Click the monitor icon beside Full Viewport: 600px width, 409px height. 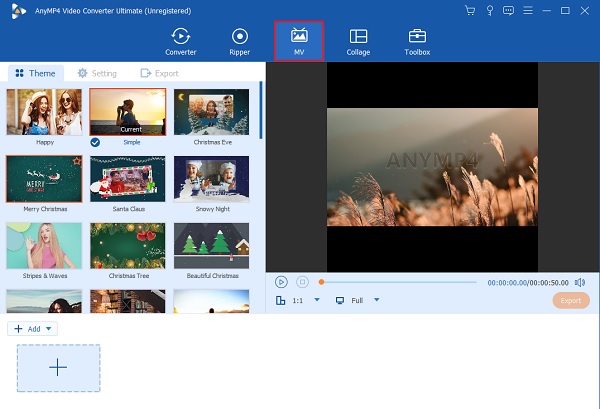(340, 300)
